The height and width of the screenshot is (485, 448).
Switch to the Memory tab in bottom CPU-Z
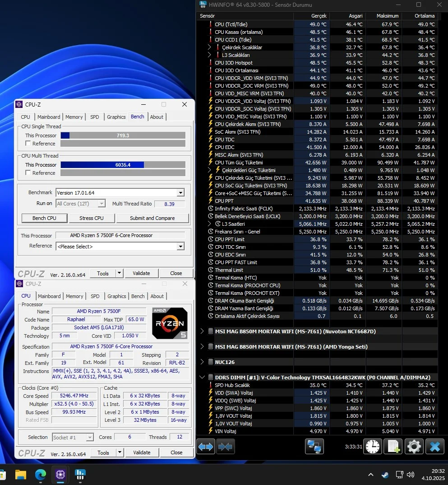[74, 296]
